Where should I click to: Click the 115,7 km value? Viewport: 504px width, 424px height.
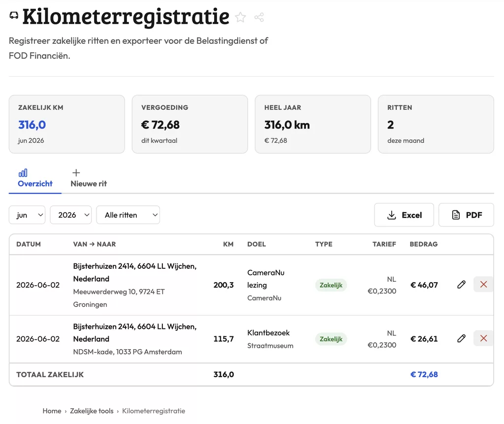pyautogui.click(x=223, y=339)
